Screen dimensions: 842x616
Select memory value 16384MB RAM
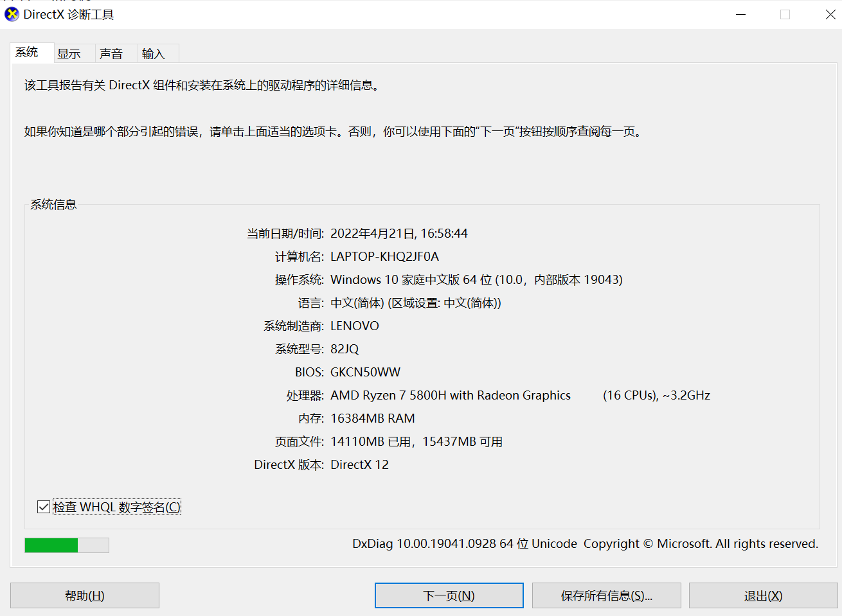click(373, 418)
